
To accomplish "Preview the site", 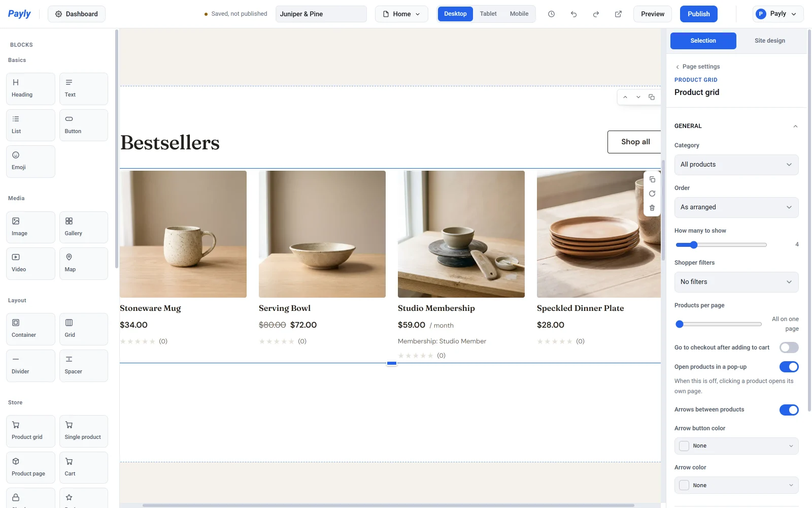I will click(x=653, y=14).
